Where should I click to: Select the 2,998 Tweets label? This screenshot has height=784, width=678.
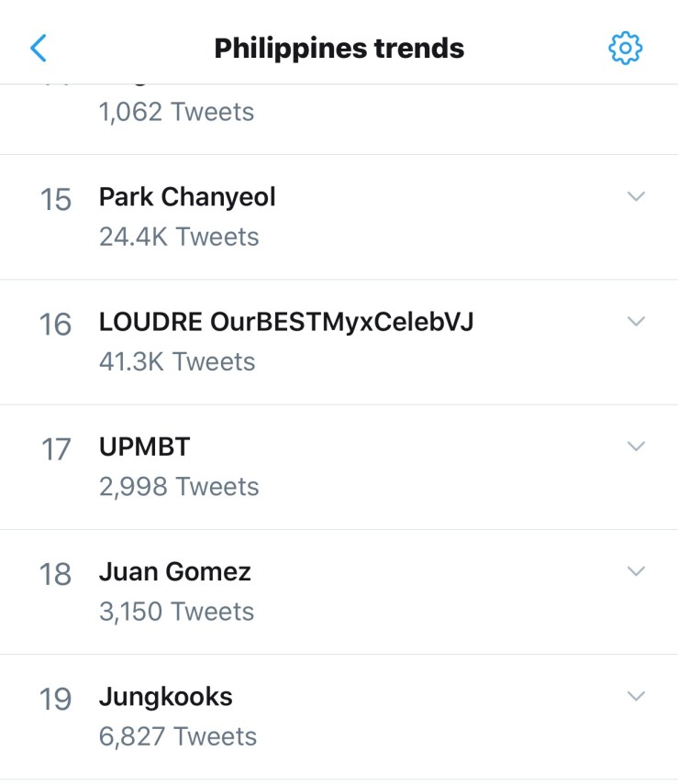(x=179, y=486)
